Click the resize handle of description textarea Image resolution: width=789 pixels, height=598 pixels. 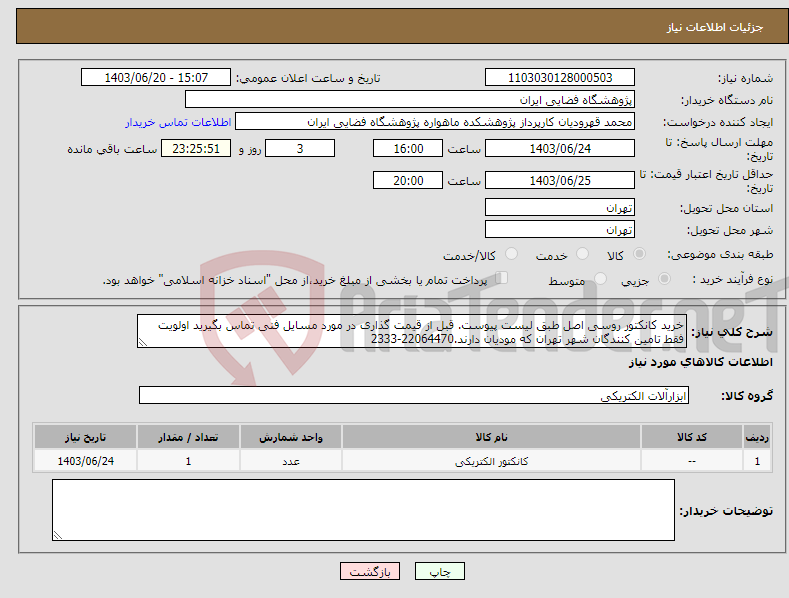pyautogui.click(x=143, y=342)
